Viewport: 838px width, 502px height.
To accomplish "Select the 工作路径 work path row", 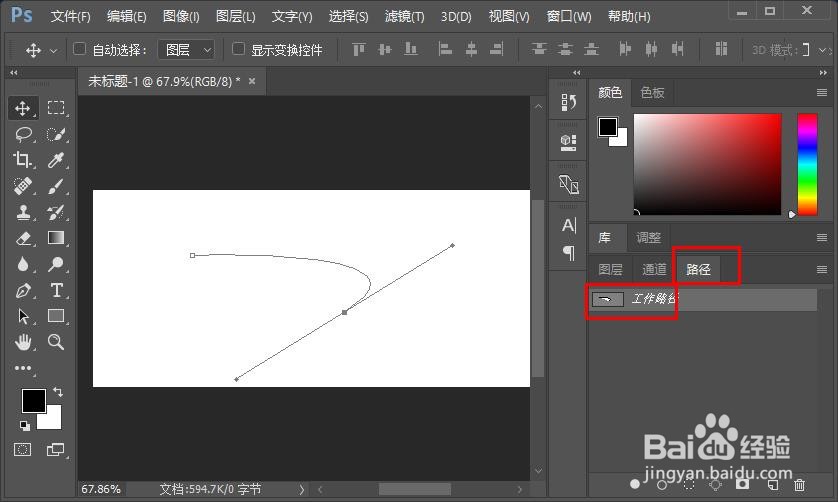I will 703,299.
